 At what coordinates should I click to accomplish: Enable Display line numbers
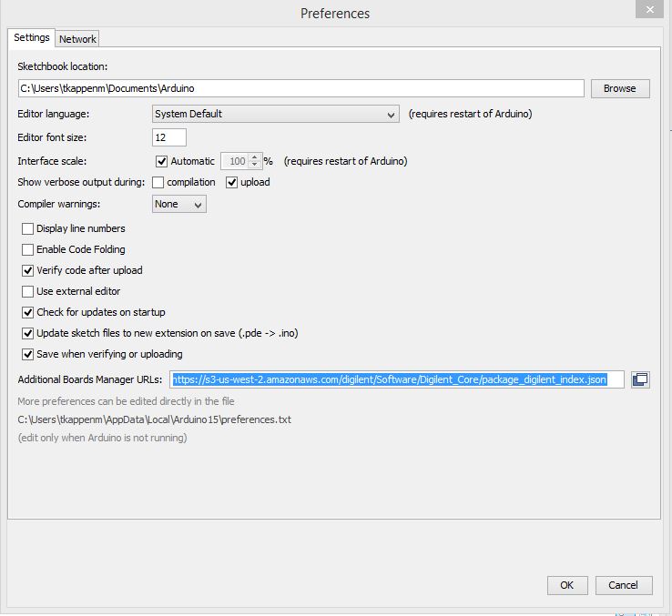coord(27,228)
